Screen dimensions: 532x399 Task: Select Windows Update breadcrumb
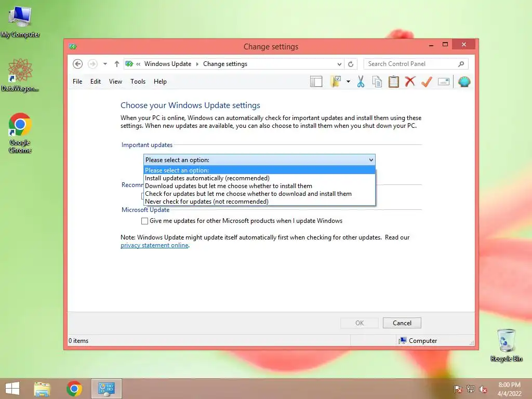point(168,64)
